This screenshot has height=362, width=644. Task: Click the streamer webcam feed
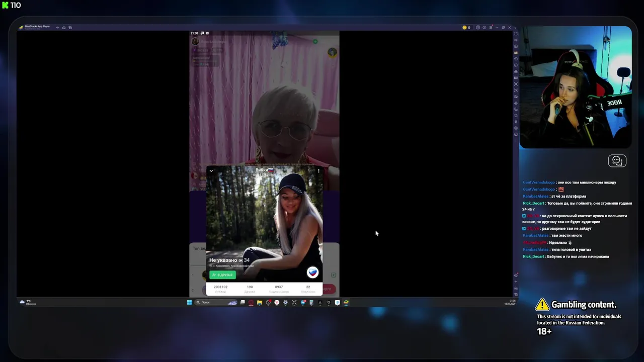(575, 87)
